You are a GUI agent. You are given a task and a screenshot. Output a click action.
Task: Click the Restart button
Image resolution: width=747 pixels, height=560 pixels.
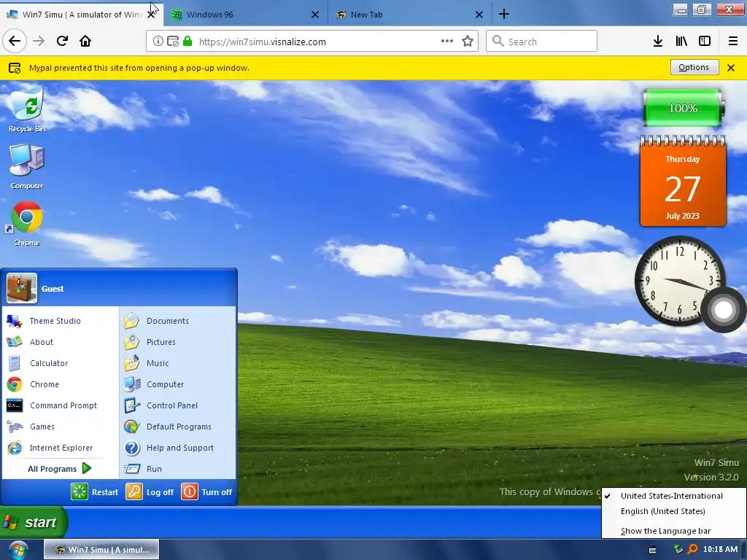95,492
